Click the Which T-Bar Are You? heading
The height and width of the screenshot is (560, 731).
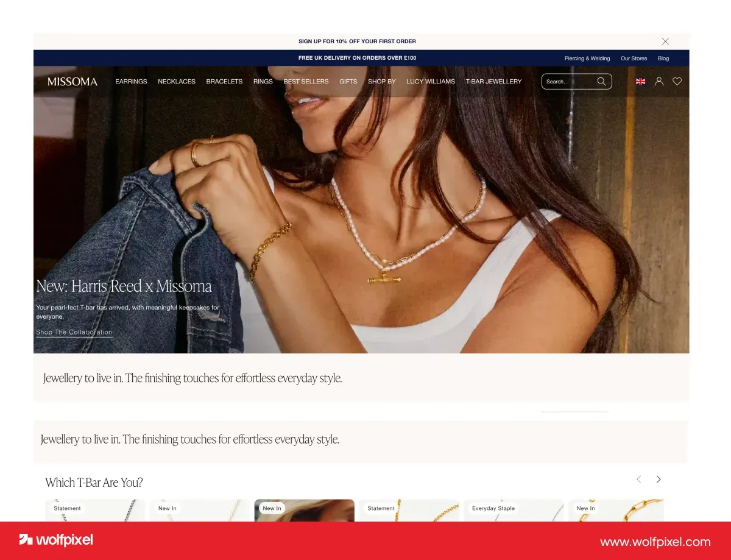click(94, 483)
